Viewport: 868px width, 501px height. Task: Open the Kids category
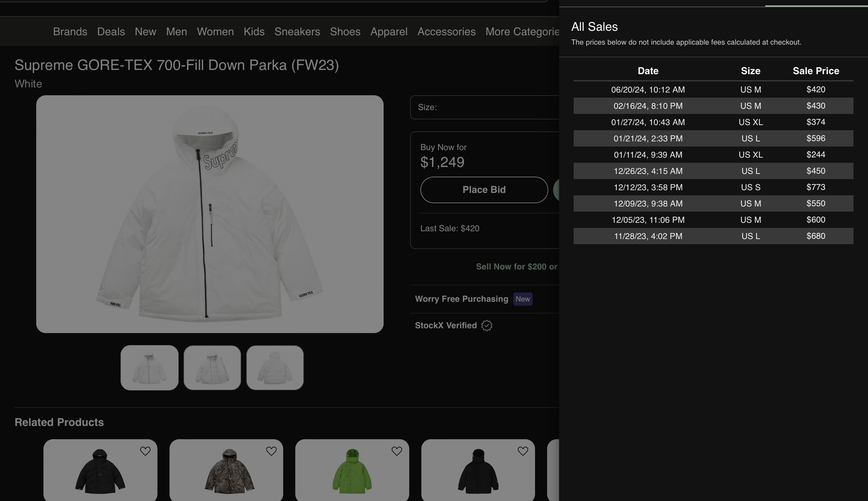pyautogui.click(x=254, y=32)
